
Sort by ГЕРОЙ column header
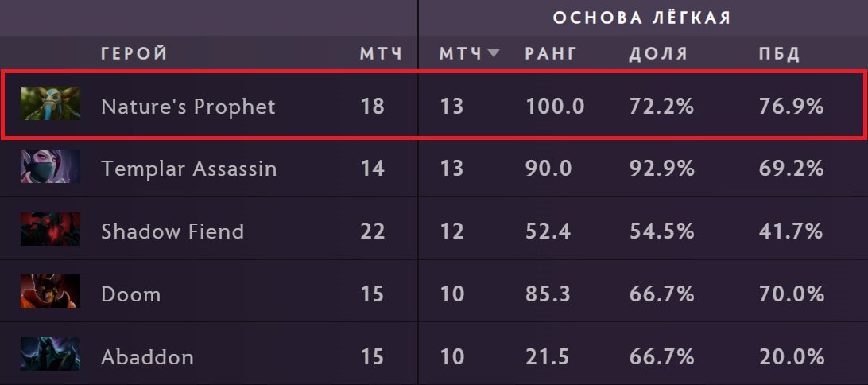point(134,54)
